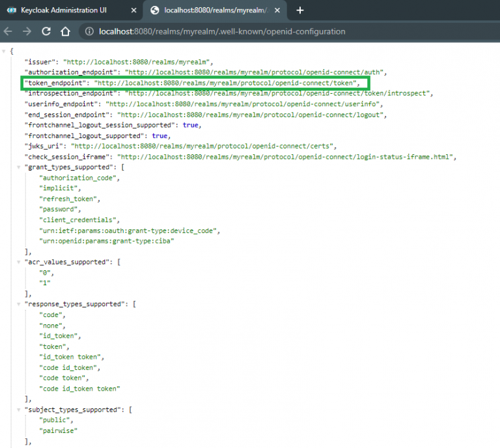
Task: Click the standalone "token" response type
Action: [x=53, y=347]
